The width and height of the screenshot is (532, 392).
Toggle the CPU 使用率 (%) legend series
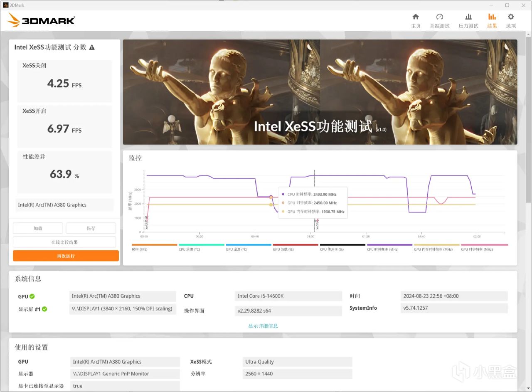[342, 247]
